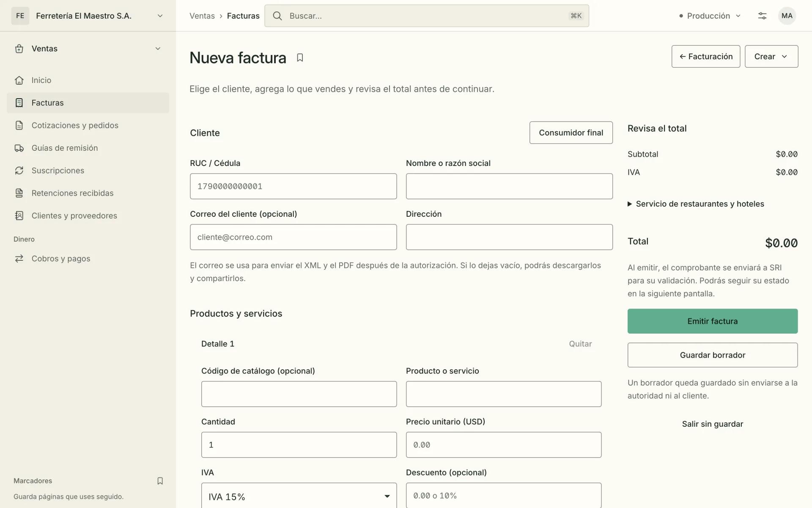The image size is (812, 508).
Task: Click the Clientes y proveedores contact icon
Action: 19,216
